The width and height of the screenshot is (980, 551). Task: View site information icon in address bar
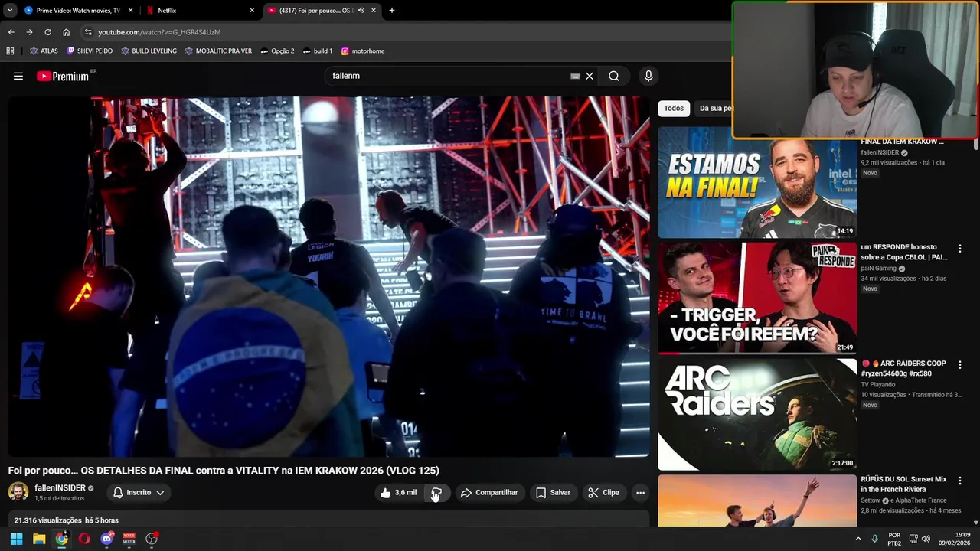88,32
